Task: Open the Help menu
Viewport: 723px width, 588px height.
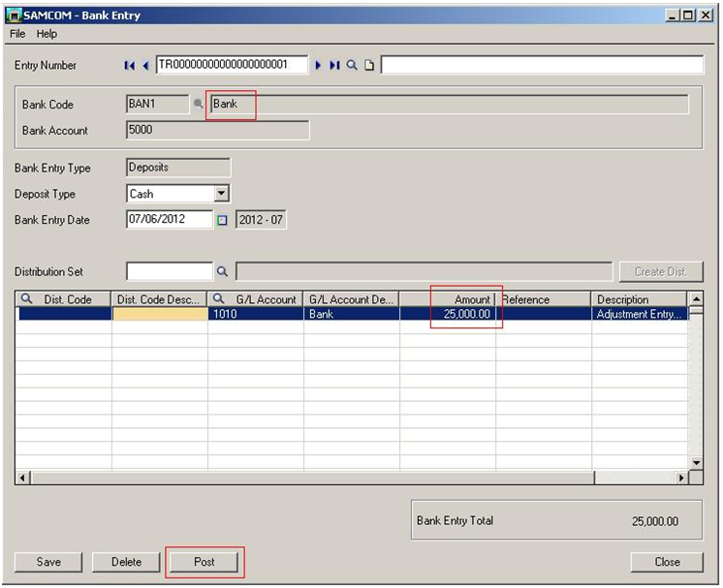Action: (x=47, y=34)
